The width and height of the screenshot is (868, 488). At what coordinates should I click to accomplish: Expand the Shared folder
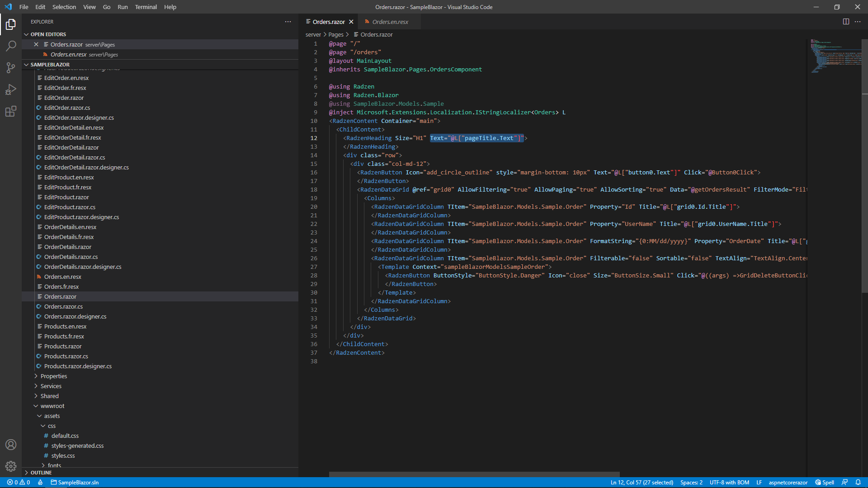coord(49,396)
